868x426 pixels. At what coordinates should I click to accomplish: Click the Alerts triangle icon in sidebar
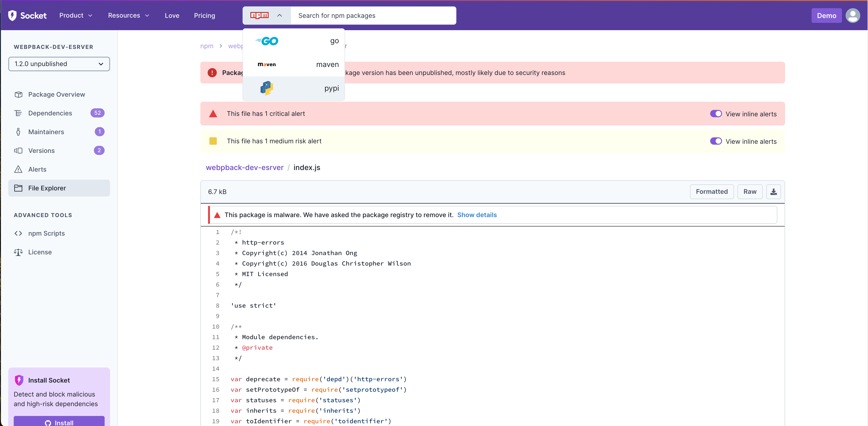[19, 169]
